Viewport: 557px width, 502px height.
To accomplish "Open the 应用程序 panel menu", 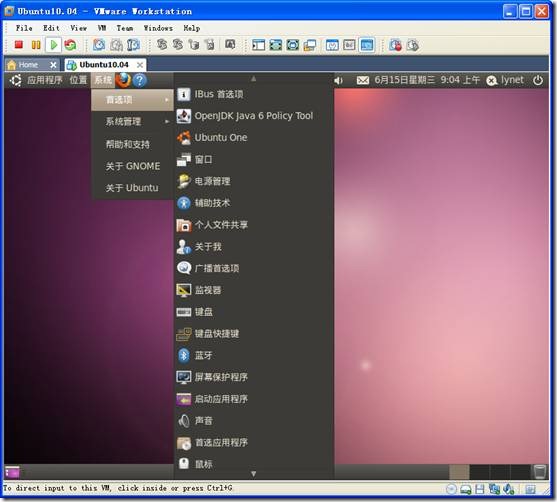I will pos(45,80).
